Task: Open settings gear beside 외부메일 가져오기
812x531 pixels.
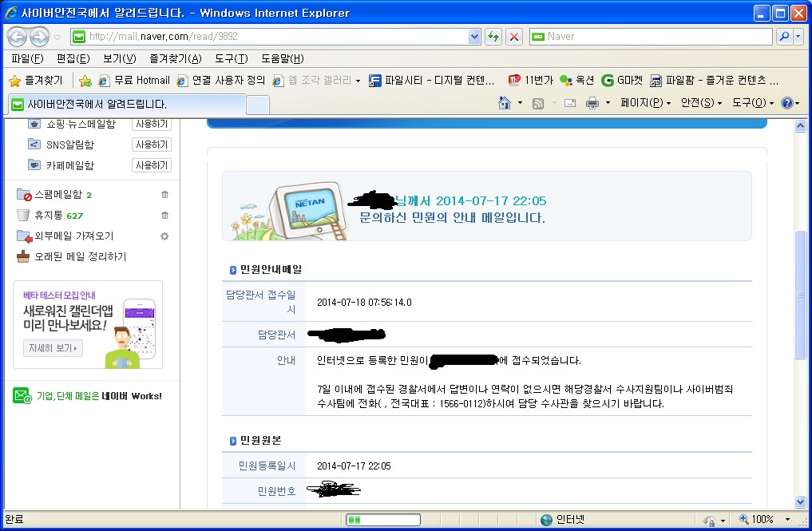Action: [164, 236]
